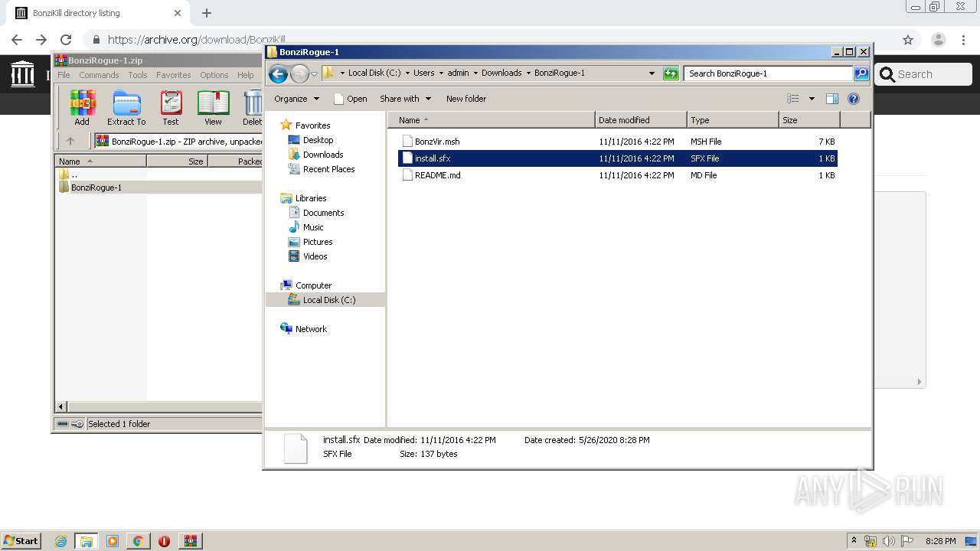Open WinRAR Help menu
The height and width of the screenshot is (551, 980).
tap(245, 75)
